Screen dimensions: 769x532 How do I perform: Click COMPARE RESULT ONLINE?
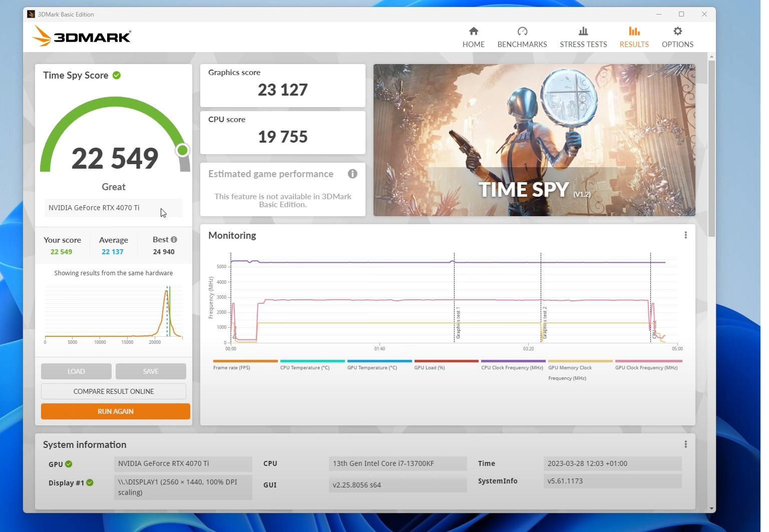point(114,391)
